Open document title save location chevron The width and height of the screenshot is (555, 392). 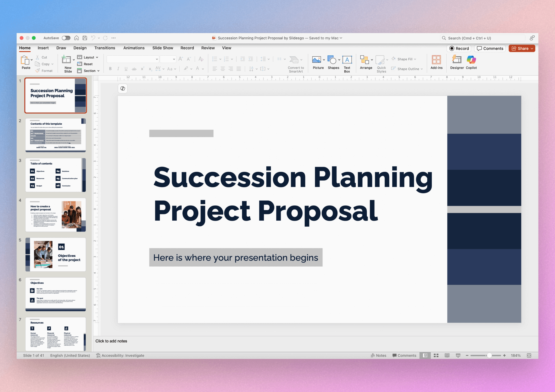pyautogui.click(x=341, y=38)
